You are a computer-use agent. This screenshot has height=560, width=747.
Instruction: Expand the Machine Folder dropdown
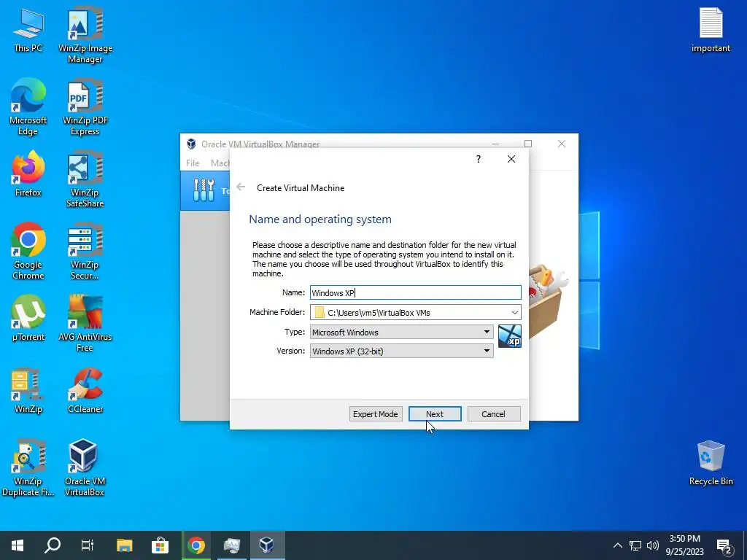pyautogui.click(x=514, y=312)
